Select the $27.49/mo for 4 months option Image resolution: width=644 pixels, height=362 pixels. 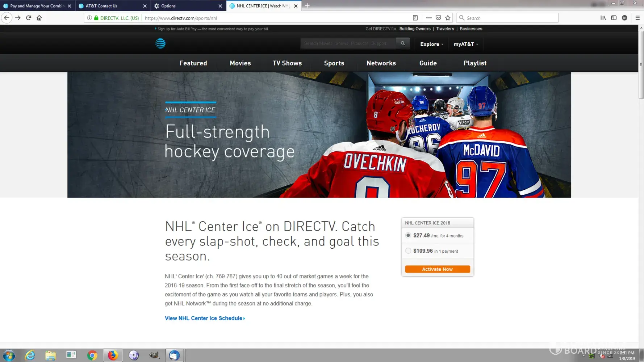(408, 235)
